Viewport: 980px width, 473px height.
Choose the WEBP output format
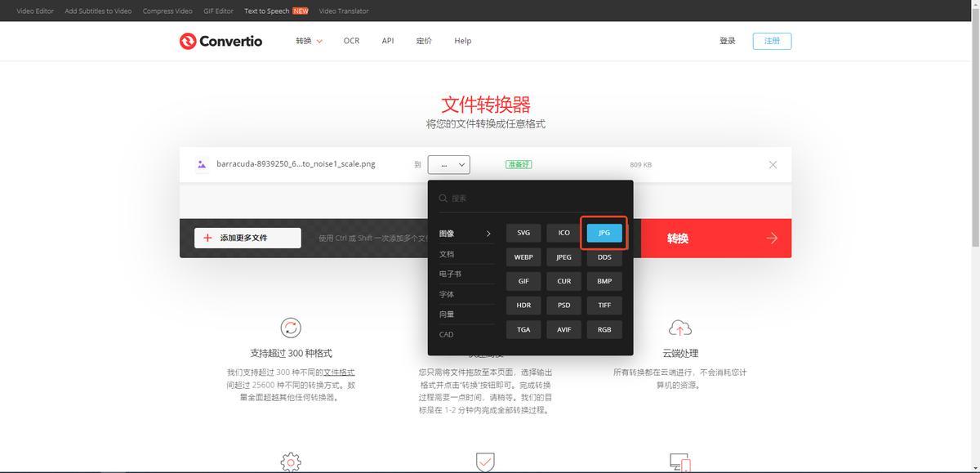pos(523,257)
